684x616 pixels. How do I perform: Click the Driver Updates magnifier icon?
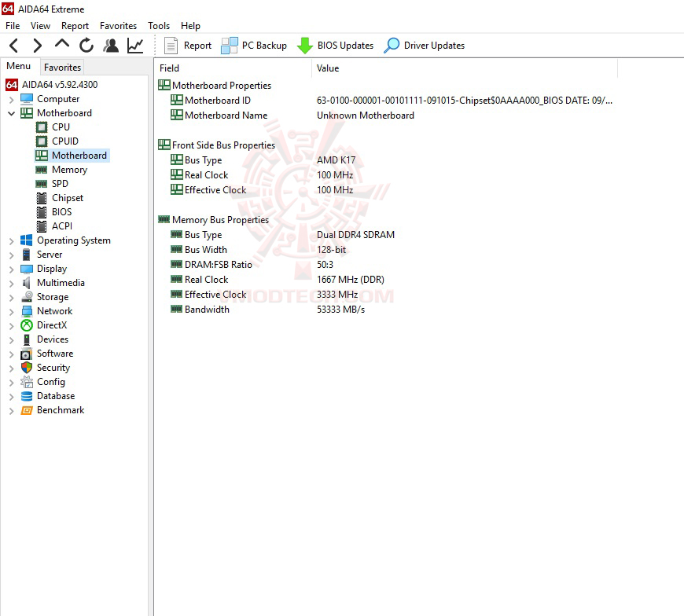(x=392, y=46)
